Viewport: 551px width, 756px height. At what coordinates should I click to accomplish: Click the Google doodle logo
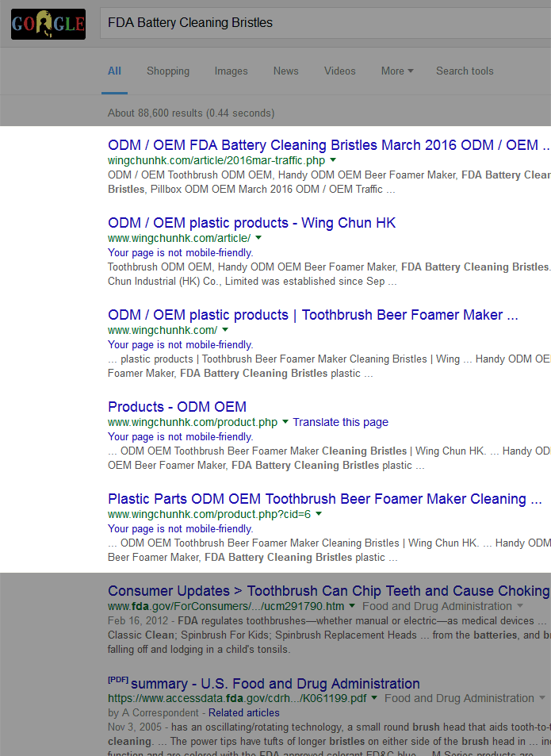48,24
